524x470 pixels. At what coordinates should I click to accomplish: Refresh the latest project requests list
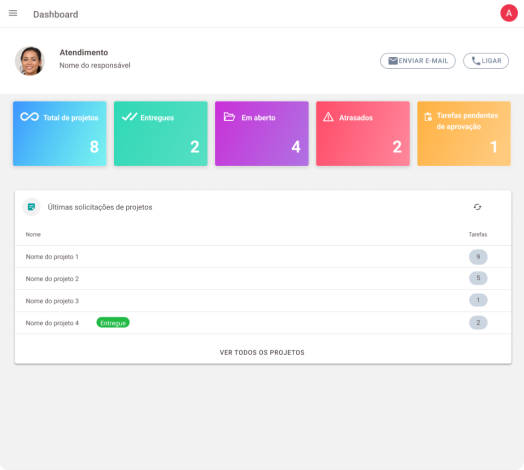[477, 207]
